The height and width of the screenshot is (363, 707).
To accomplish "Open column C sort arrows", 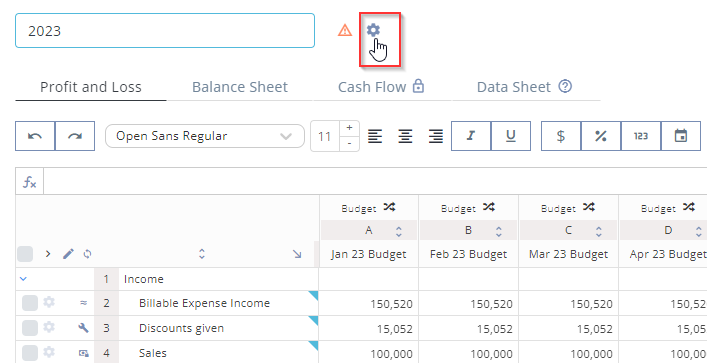I will coord(599,231).
